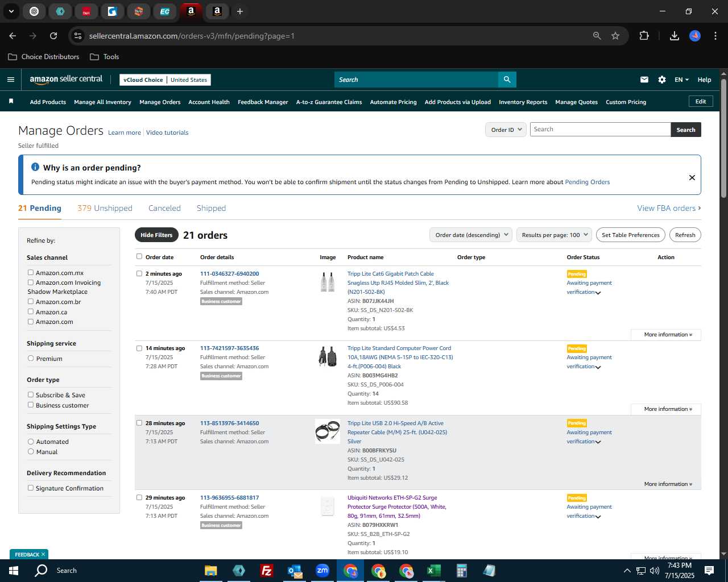The height and width of the screenshot is (582, 728).
Task: Check the Amazon.ca filter
Action: 31,312
